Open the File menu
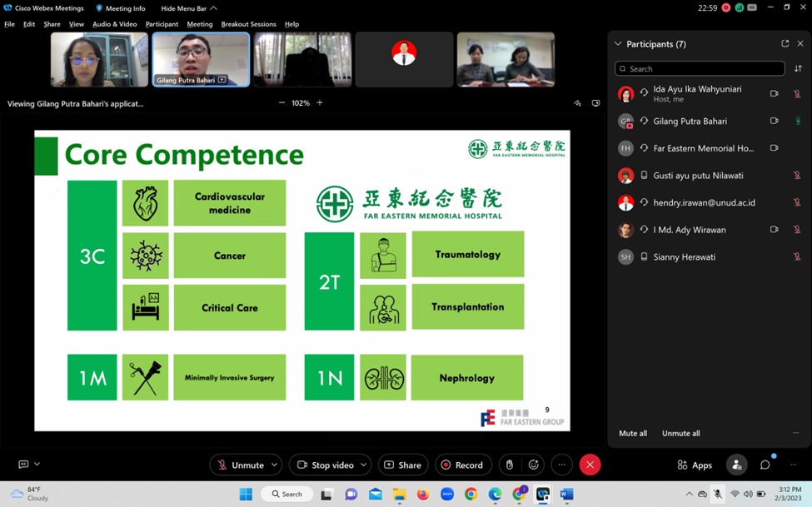Screen dimensions: 812x507 (x=9, y=24)
